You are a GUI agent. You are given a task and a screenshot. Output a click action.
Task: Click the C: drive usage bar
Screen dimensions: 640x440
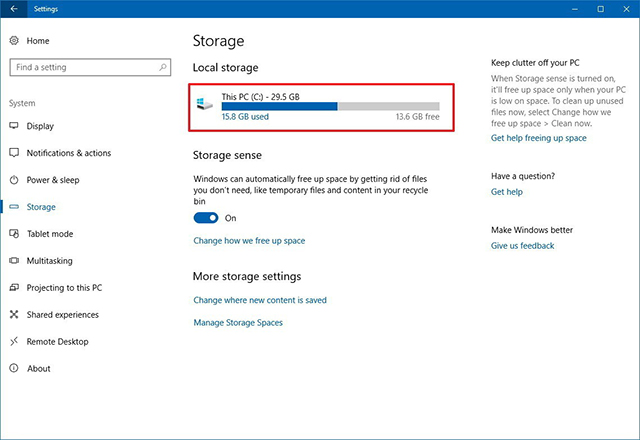click(331, 107)
